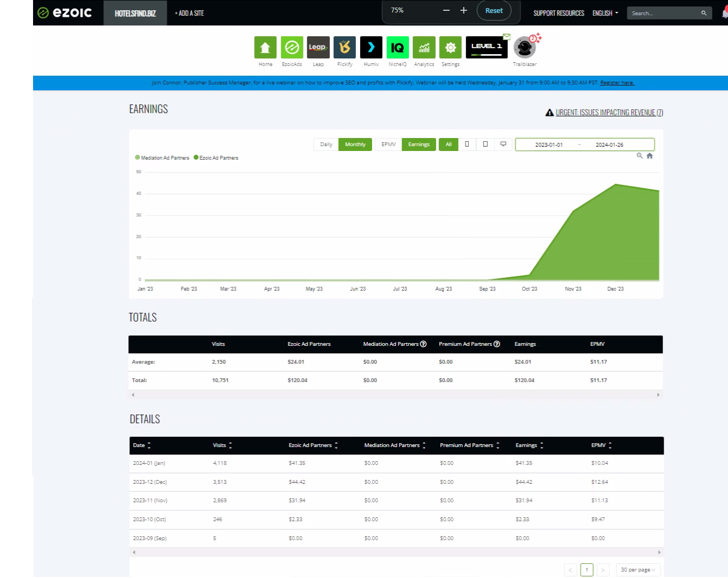Click the top Search input field

pos(664,13)
